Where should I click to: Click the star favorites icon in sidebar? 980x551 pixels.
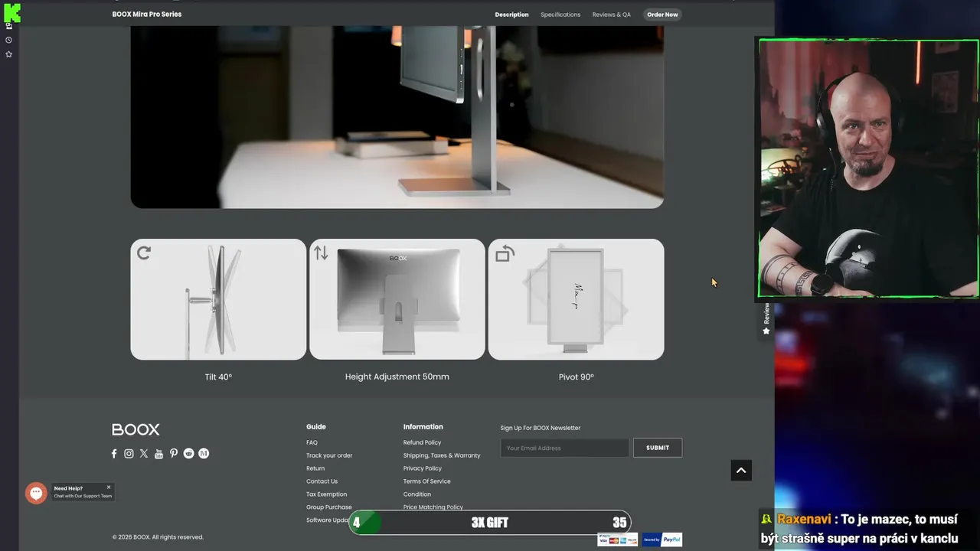(9, 54)
